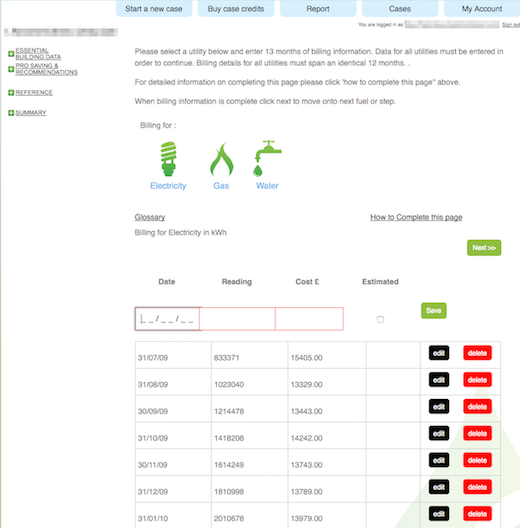
Task: Open How to Complete this page link
Action: 416,217
